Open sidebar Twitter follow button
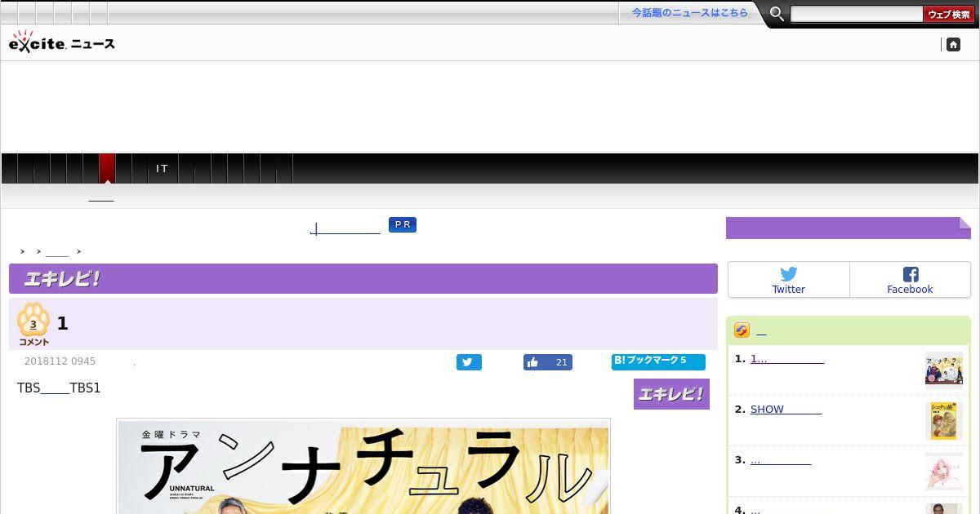This screenshot has height=514, width=980. [789, 280]
